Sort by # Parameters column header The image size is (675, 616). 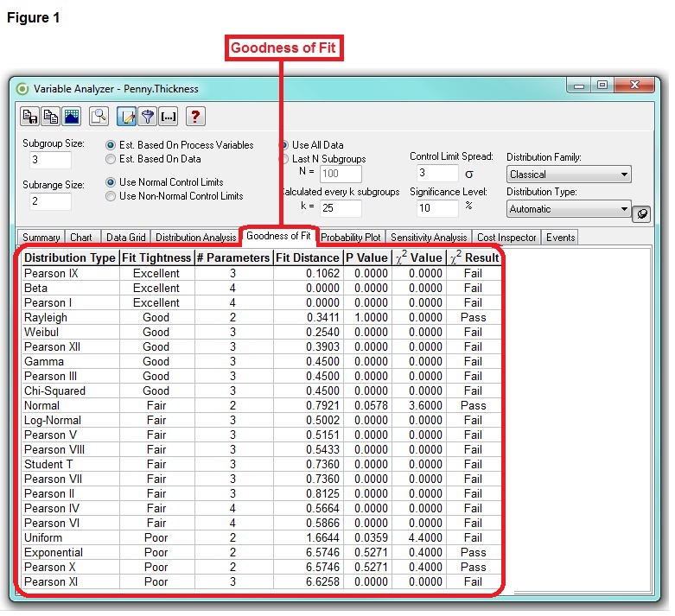click(233, 257)
